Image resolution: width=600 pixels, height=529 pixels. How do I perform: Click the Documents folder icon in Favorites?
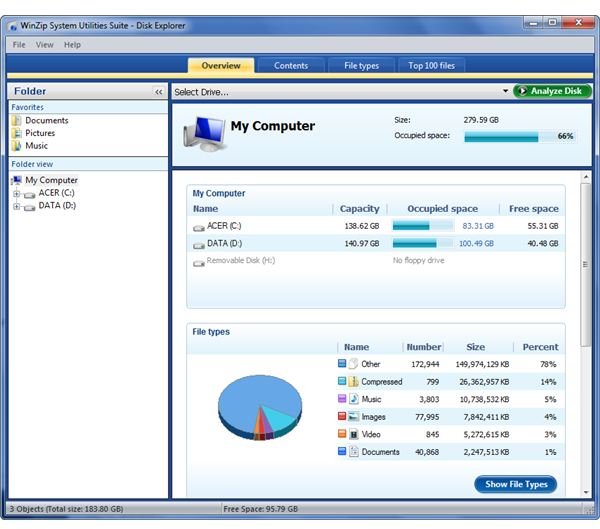(16, 121)
